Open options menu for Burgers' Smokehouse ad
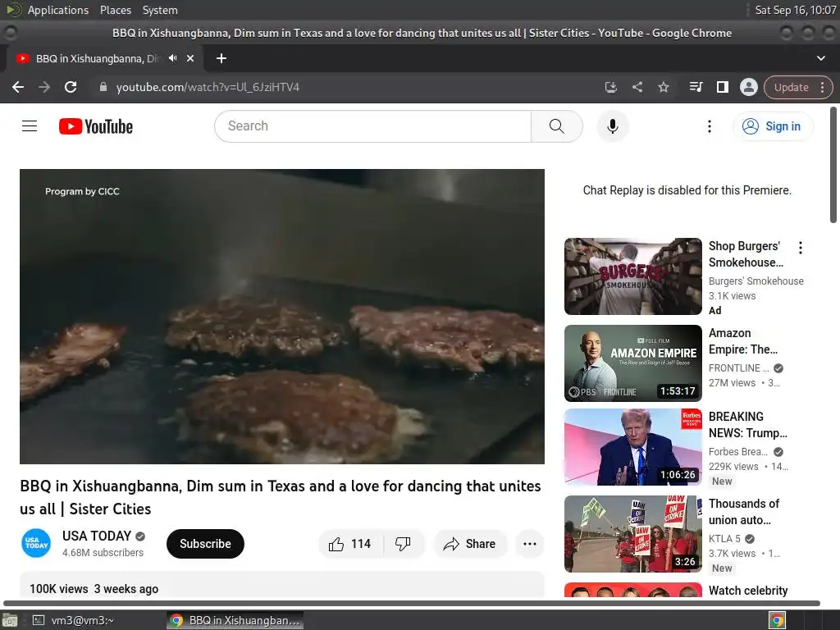This screenshot has height=630, width=840. [801, 248]
